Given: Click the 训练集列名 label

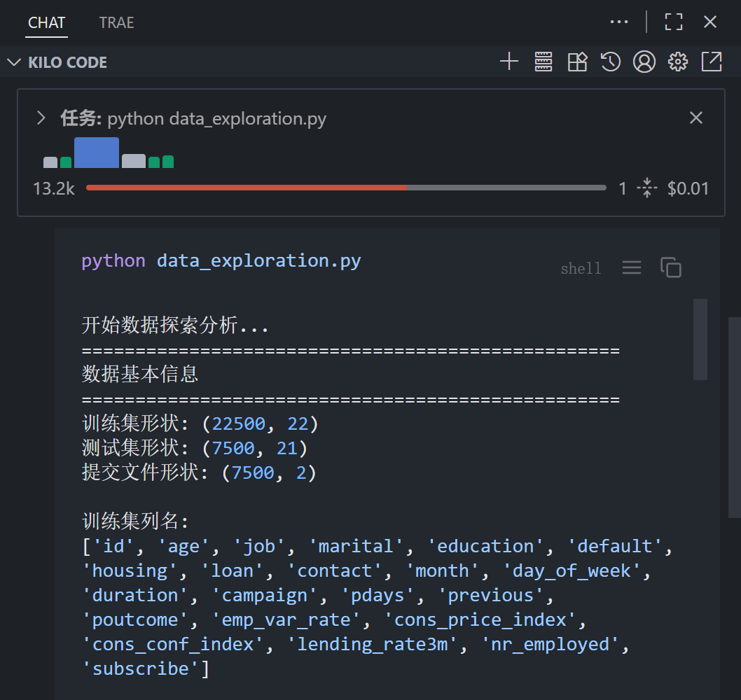Looking at the screenshot, I should (135, 521).
